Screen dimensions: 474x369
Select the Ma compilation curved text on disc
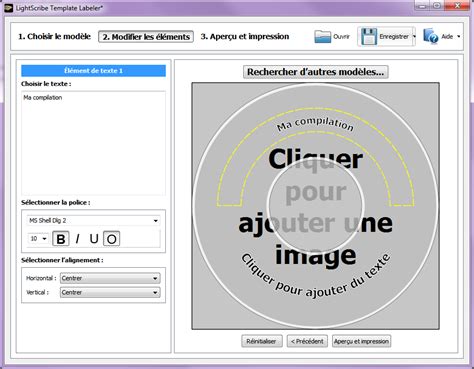315,123
